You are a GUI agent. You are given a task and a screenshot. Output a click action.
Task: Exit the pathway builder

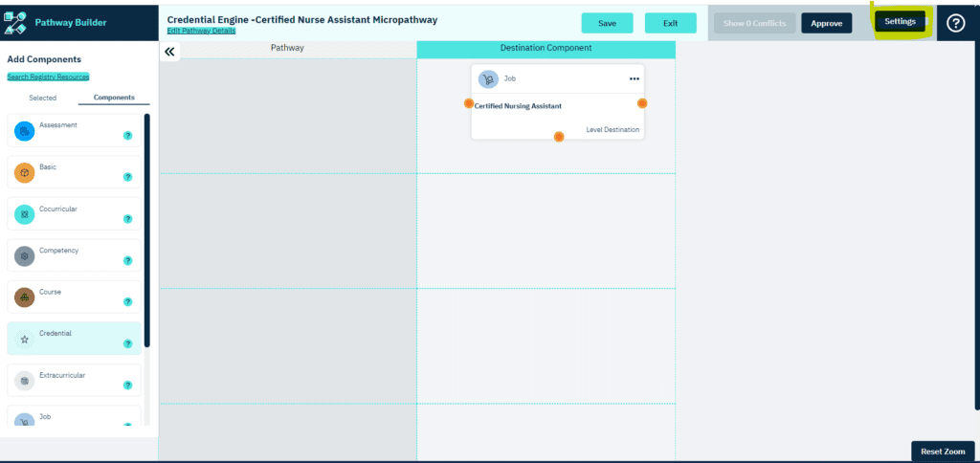[x=671, y=23]
